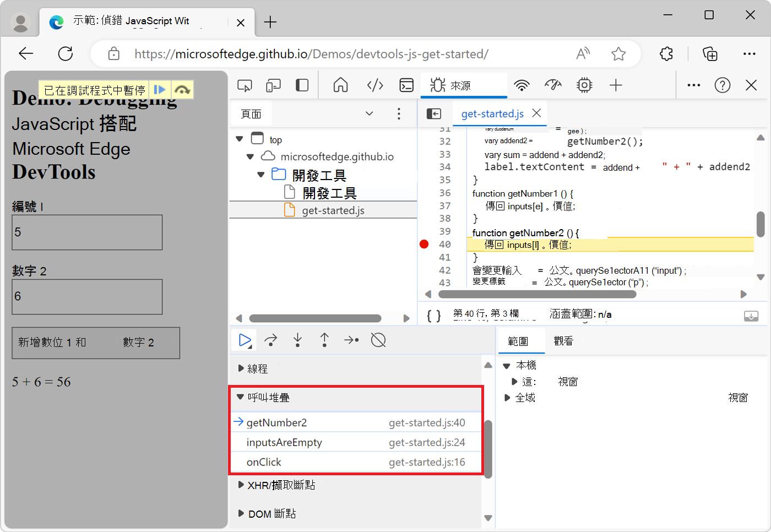Resume script execution in debugger toolbar
771x532 pixels.
pos(245,340)
